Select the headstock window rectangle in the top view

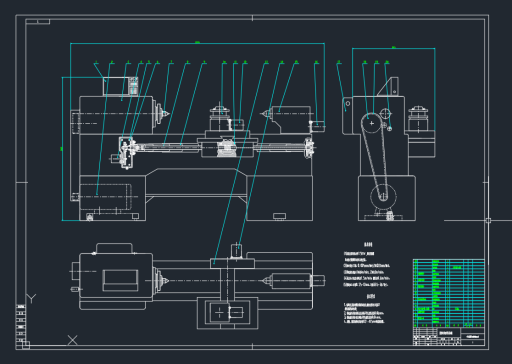pyautogui.click(x=120, y=280)
